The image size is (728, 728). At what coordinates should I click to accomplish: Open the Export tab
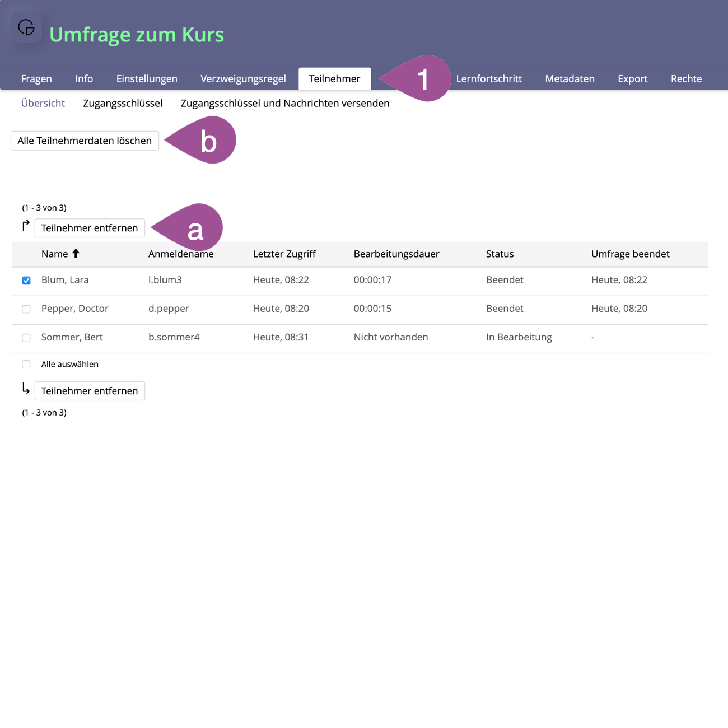[x=632, y=79]
